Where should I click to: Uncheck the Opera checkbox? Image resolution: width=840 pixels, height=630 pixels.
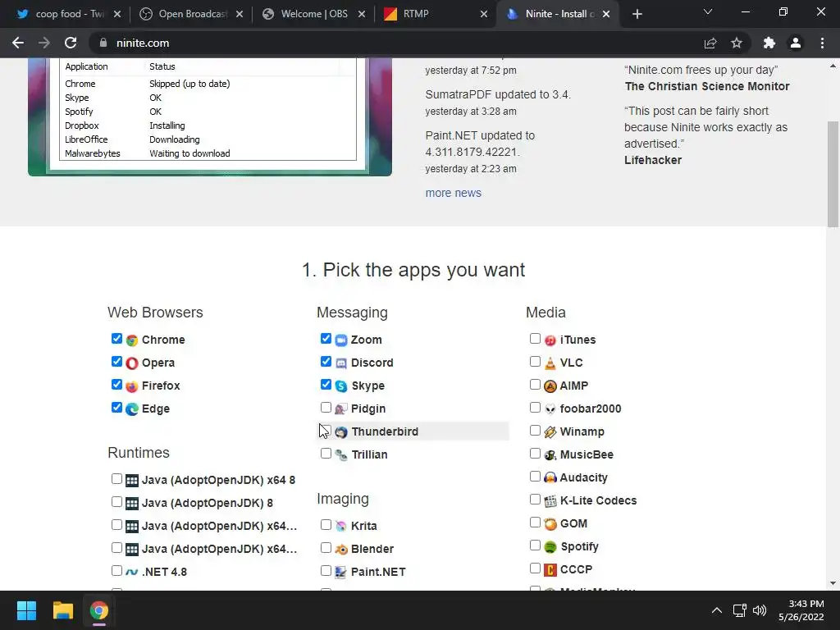click(x=116, y=362)
